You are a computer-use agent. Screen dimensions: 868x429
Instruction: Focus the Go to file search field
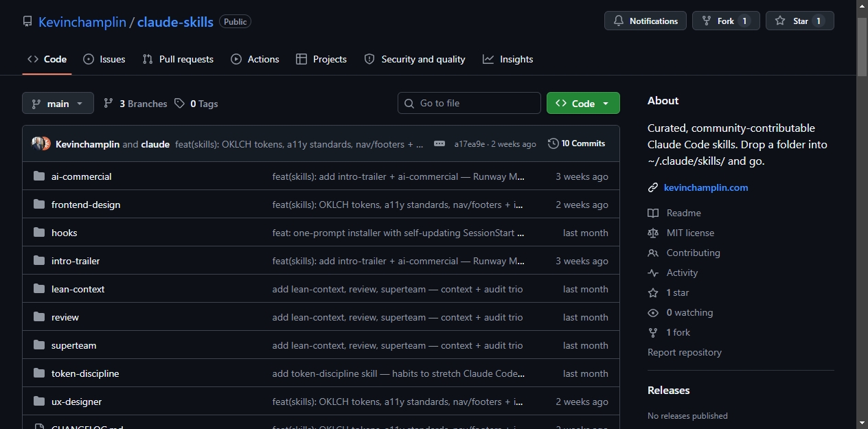[x=469, y=103]
